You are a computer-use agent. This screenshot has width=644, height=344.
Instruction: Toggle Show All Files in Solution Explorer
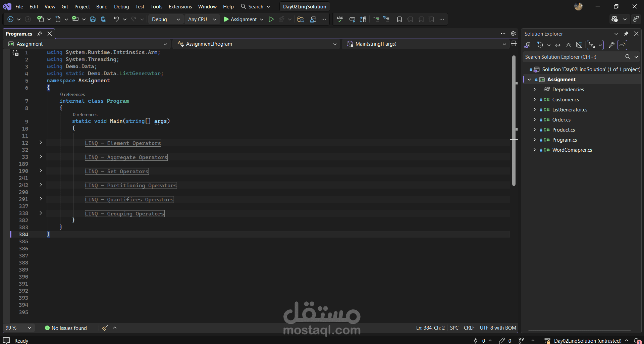tap(579, 45)
